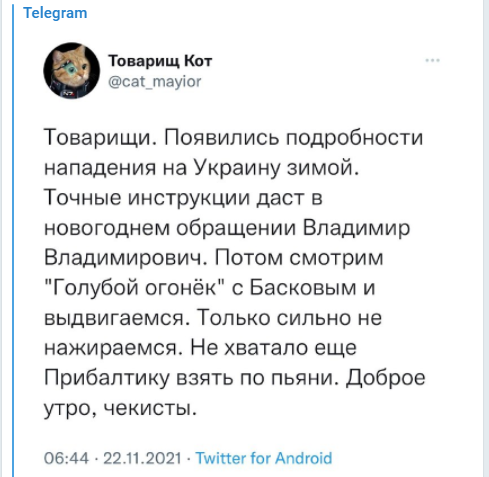Click the phrase "Голубой огонёк" in the tweet
The height and width of the screenshot is (477, 489).
pos(134,287)
